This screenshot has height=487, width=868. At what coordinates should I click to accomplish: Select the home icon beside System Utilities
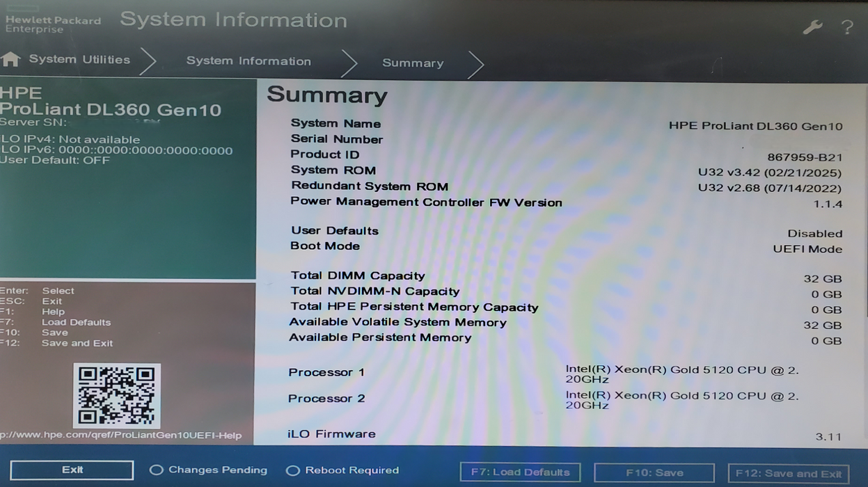click(11, 59)
